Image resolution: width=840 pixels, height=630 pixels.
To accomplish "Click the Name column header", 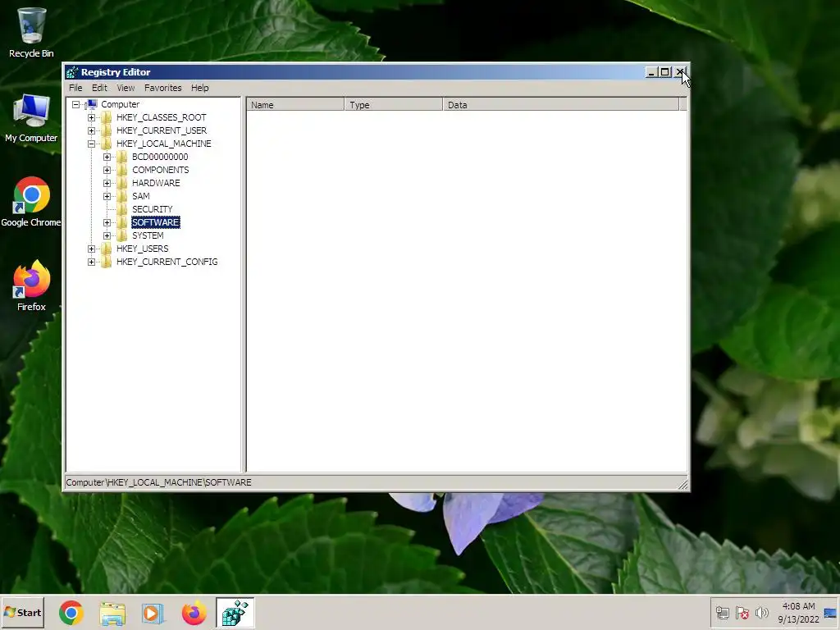I will pyautogui.click(x=295, y=104).
